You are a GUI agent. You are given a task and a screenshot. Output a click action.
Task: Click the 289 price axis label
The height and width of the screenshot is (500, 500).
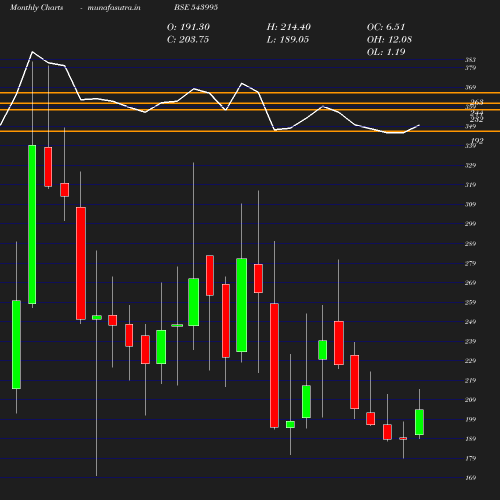point(470,244)
